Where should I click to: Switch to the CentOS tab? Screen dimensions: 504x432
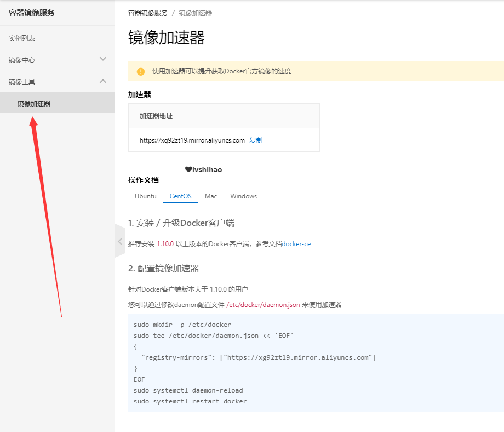(x=181, y=196)
